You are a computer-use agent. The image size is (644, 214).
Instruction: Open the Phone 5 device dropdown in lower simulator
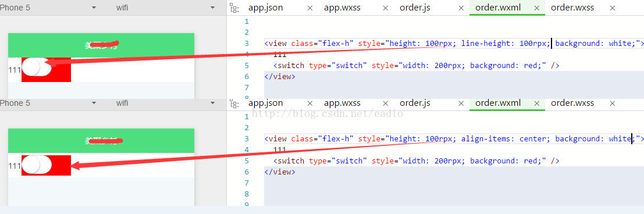coord(94,103)
